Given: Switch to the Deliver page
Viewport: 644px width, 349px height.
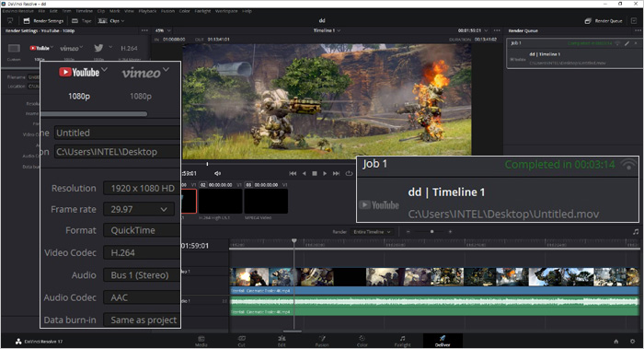Looking at the screenshot, I should click(x=443, y=342).
